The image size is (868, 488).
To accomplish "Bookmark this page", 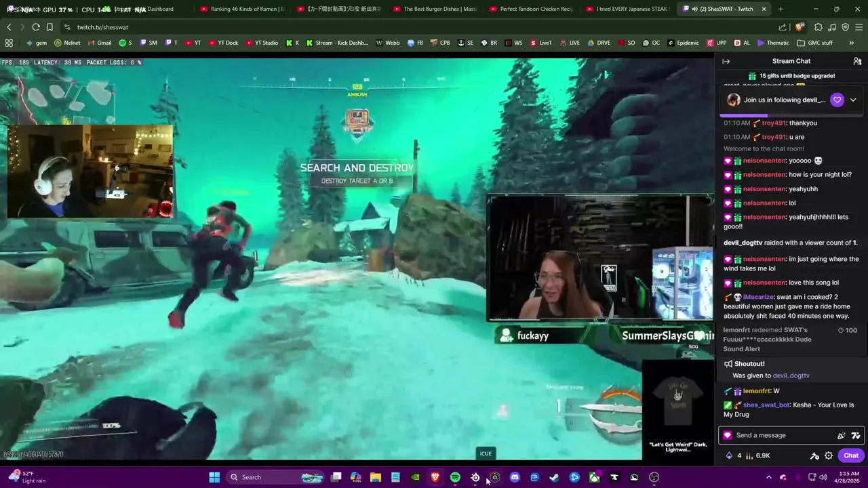I will tap(50, 27).
